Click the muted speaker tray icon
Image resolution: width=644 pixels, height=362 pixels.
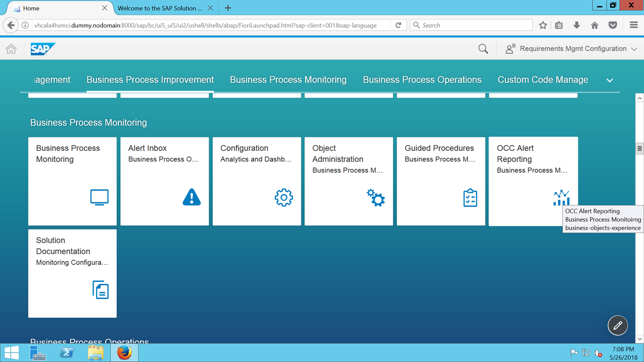pyautogui.click(x=598, y=353)
